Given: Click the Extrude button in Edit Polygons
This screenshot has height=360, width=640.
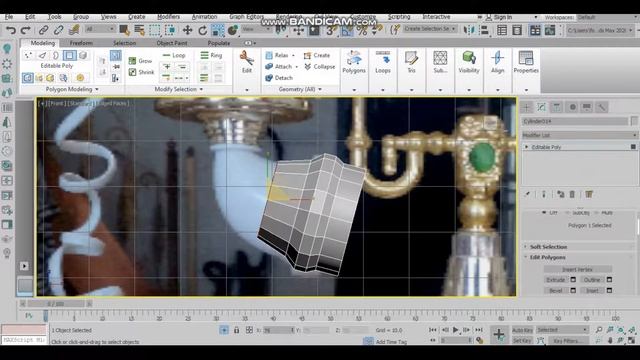Looking at the screenshot, I should pyautogui.click(x=556, y=280).
